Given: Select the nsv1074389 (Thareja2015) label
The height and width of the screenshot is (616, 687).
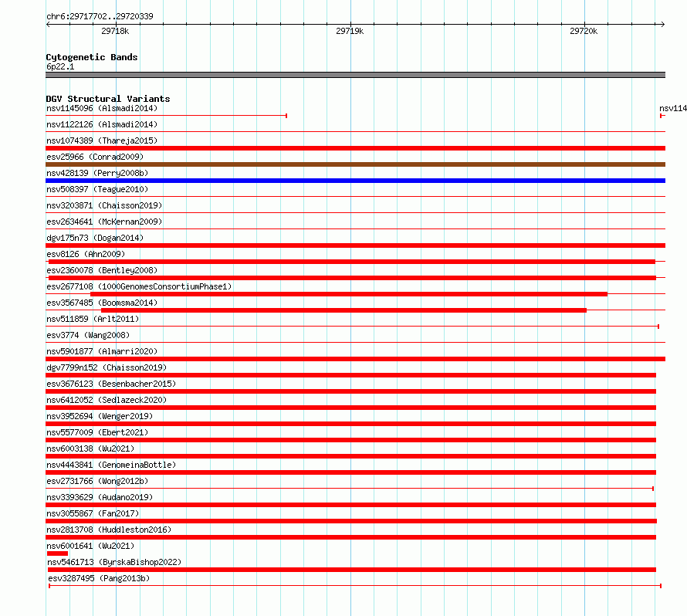Looking at the screenshot, I should [102, 140].
